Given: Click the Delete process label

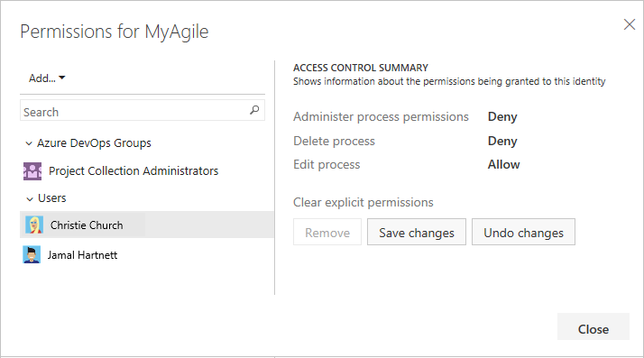Looking at the screenshot, I should [x=334, y=141].
